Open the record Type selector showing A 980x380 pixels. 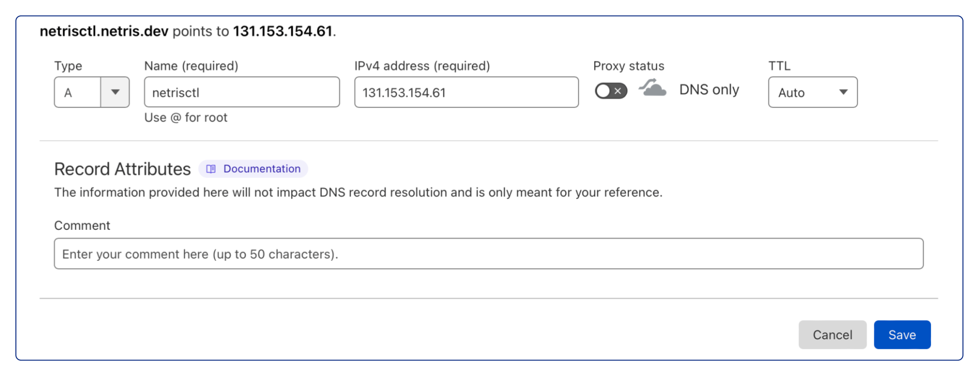pyautogui.click(x=91, y=92)
